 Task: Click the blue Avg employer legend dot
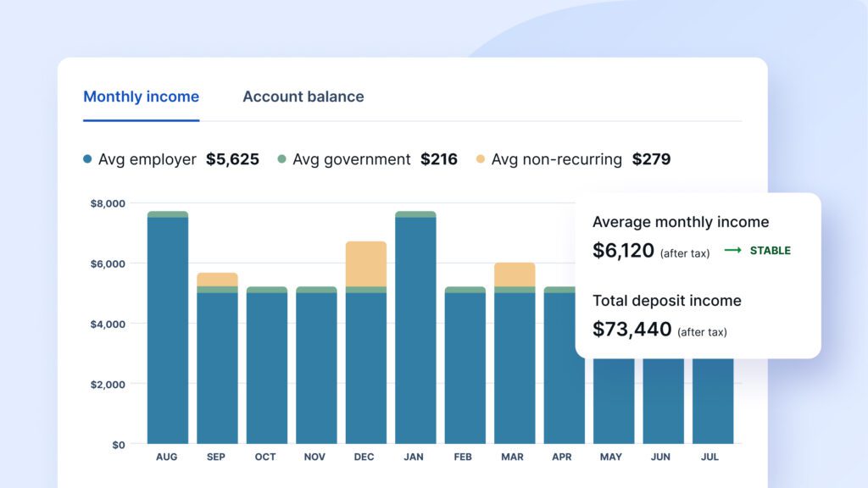click(87, 159)
